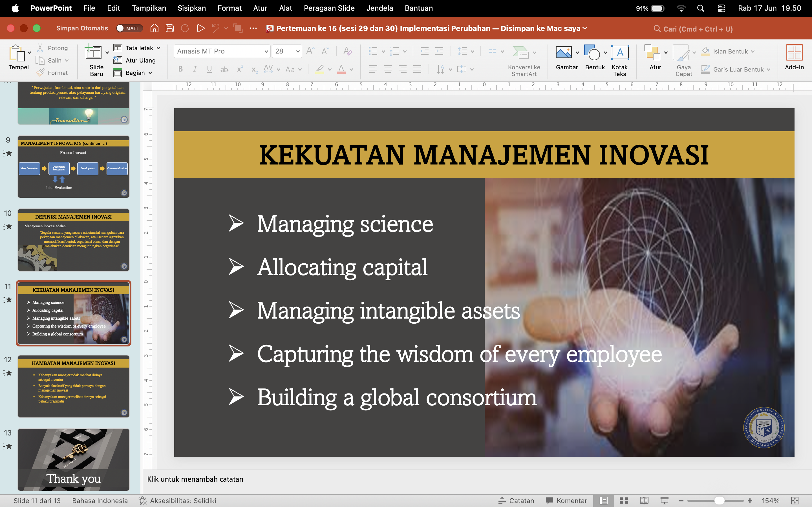The height and width of the screenshot is (507, 812).
Task: Start slideshow with the play icon
Action: (x=201, y=28)
